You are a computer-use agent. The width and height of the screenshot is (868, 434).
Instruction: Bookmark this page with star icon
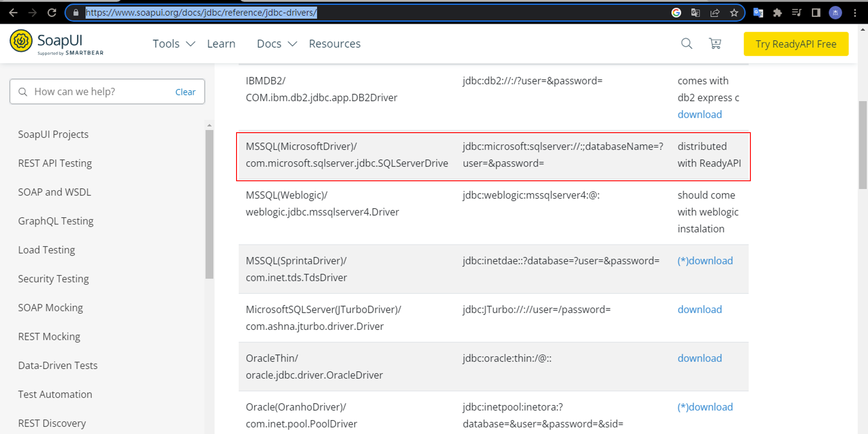coord(734,13)
